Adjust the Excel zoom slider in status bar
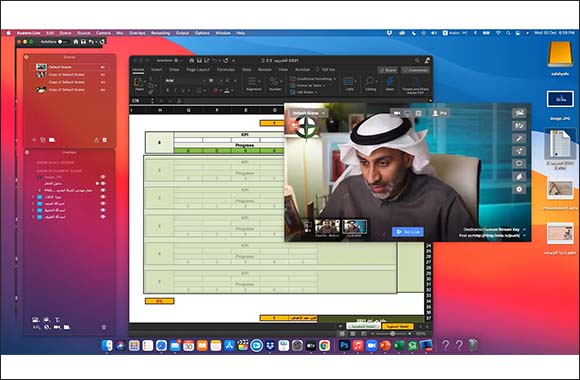This screenshot has height=380, width=580. (x=393, y=334)
